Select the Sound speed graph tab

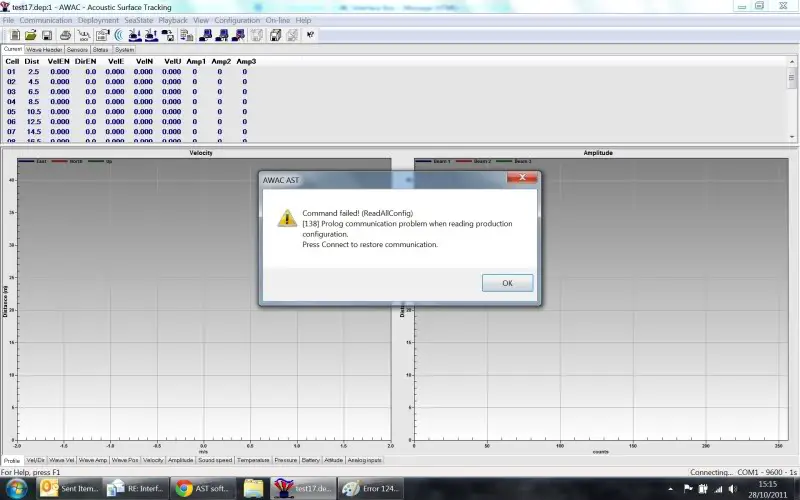point(215,460)
